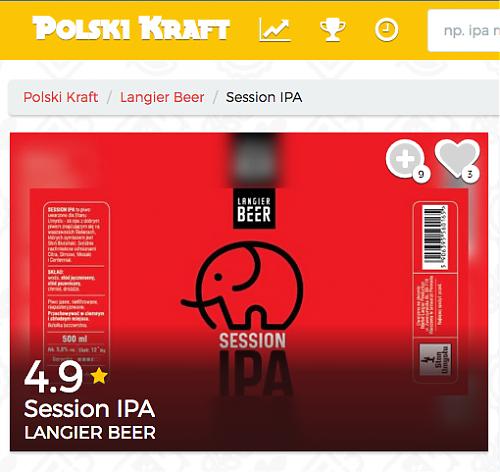This screenshot has width=500, height=473.
Task: Click the count badge 9 on plus icon
Action: pos(421,174)
